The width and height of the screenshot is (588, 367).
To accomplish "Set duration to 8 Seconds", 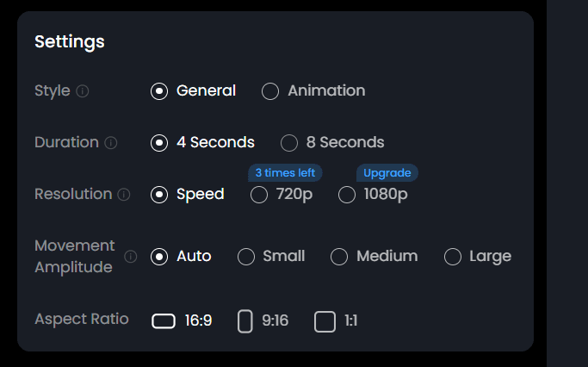I will (x=289, y=143).
